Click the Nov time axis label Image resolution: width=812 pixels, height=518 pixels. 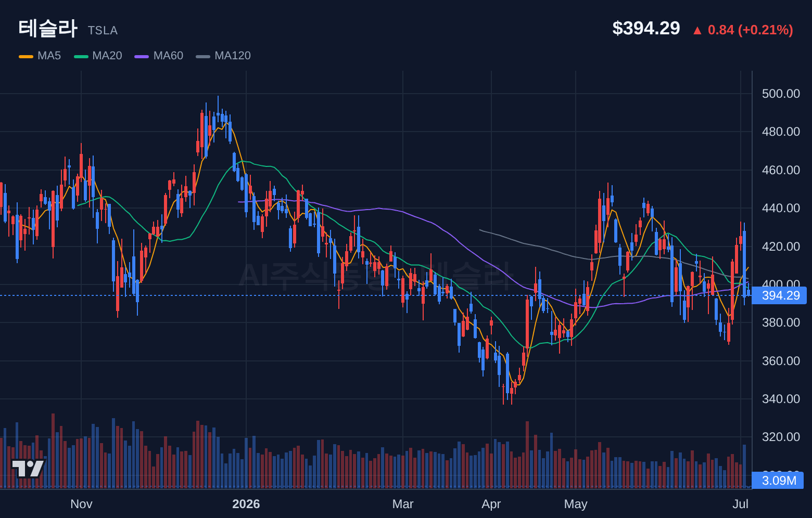pos(81,504)
